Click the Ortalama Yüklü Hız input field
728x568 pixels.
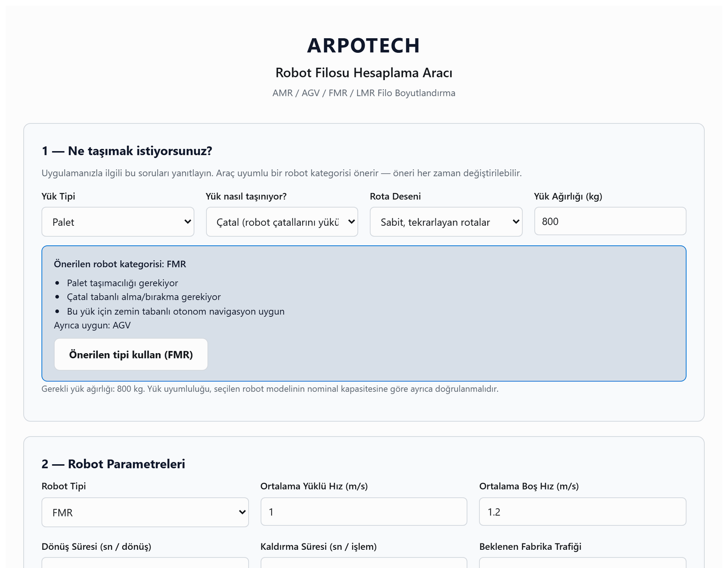[x=364, y=512]
